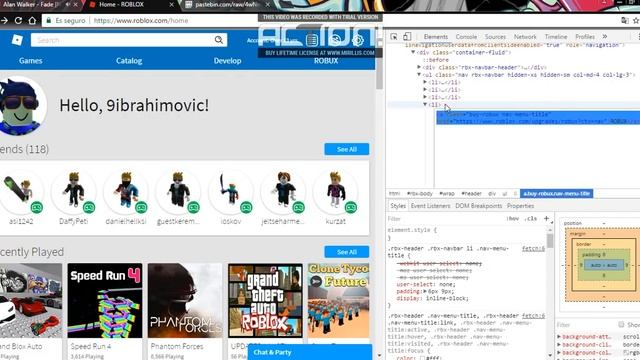This screenshot has width=640, height=360.
Task: Expand the second collapsed li node
Action: (x=425, y=89)
